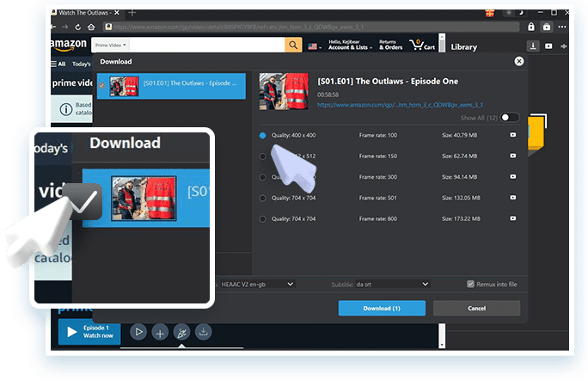
Task: Close the Download dialog with the X icon
Action: click(518, 61)
